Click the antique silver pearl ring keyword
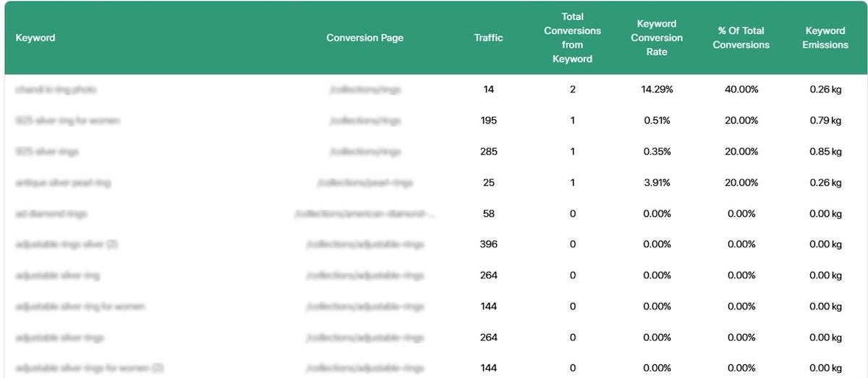This screenshot has width=868, height=378. pyautogui.click(x=63, y=183)
